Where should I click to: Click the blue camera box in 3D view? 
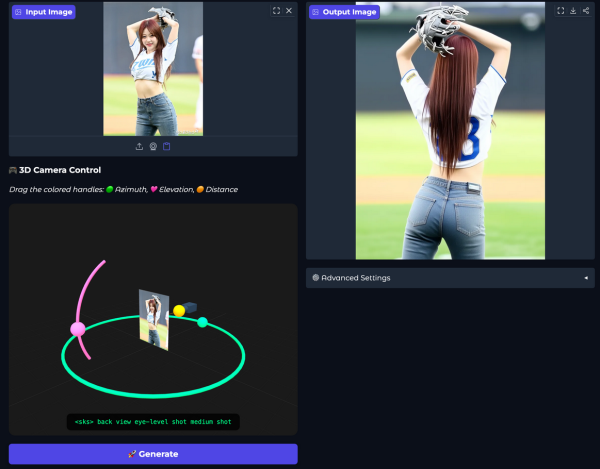click(x=190, y=307)
